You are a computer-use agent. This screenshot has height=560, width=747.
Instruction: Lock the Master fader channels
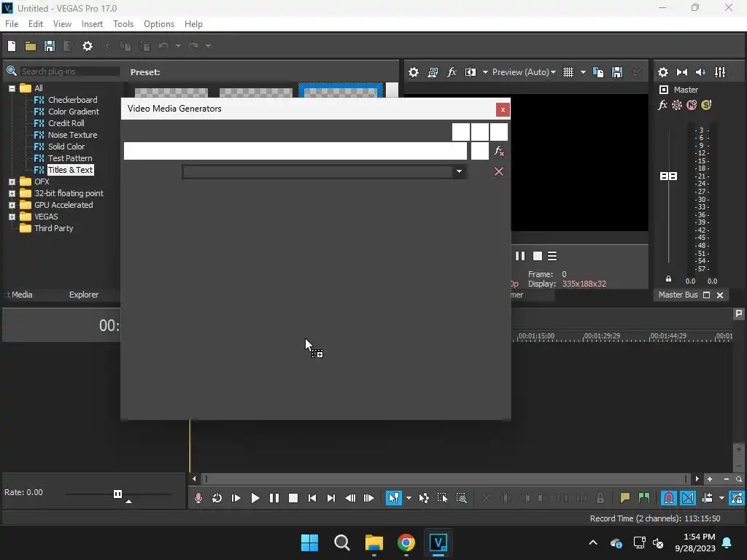pos(668,279)
